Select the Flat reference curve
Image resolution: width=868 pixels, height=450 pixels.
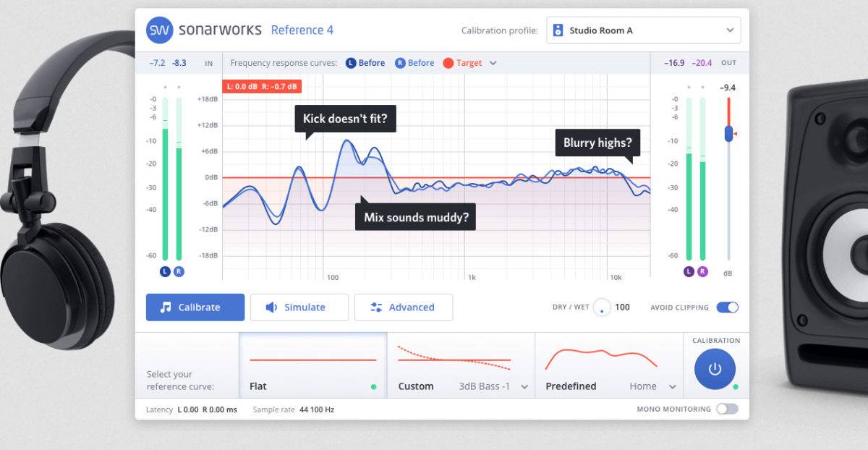(312, 365)
